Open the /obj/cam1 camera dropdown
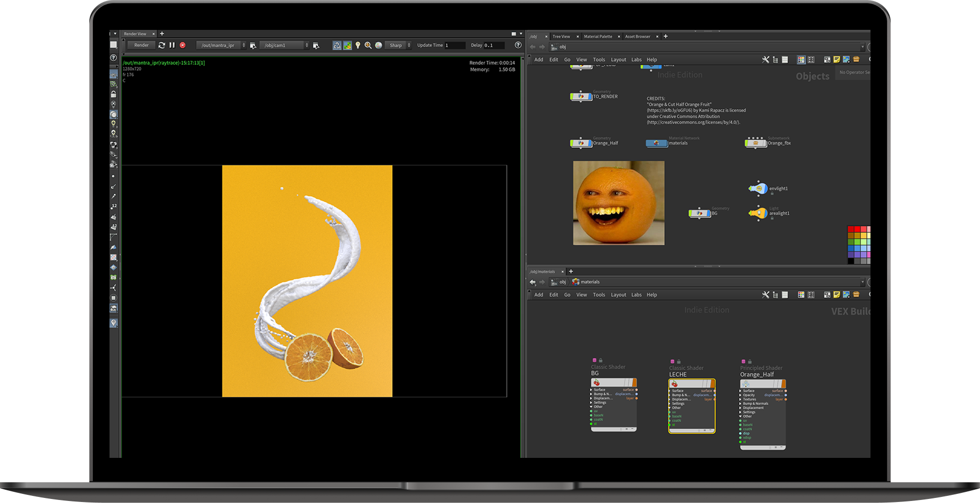This screenshot has width=980, height=503. 284,45
